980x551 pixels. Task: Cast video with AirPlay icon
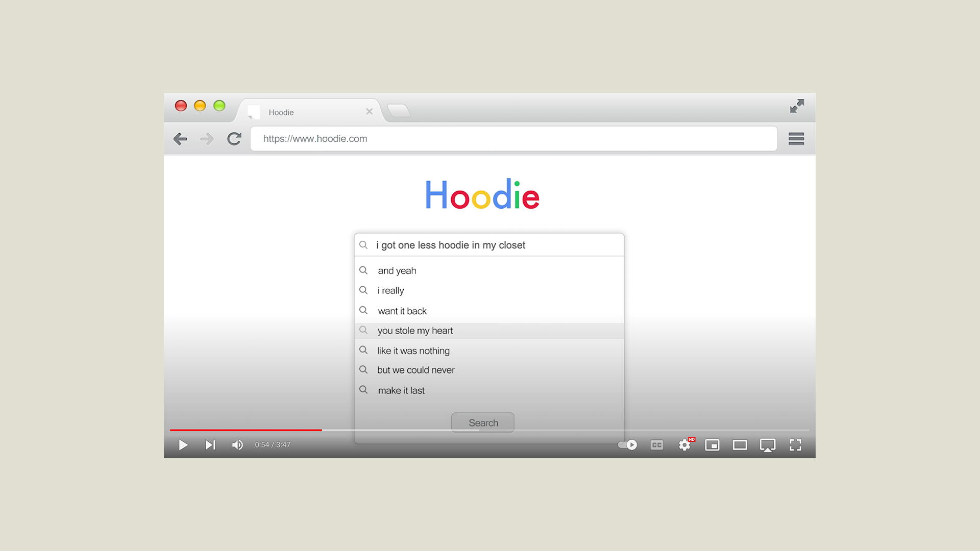[x=768, y=445]
